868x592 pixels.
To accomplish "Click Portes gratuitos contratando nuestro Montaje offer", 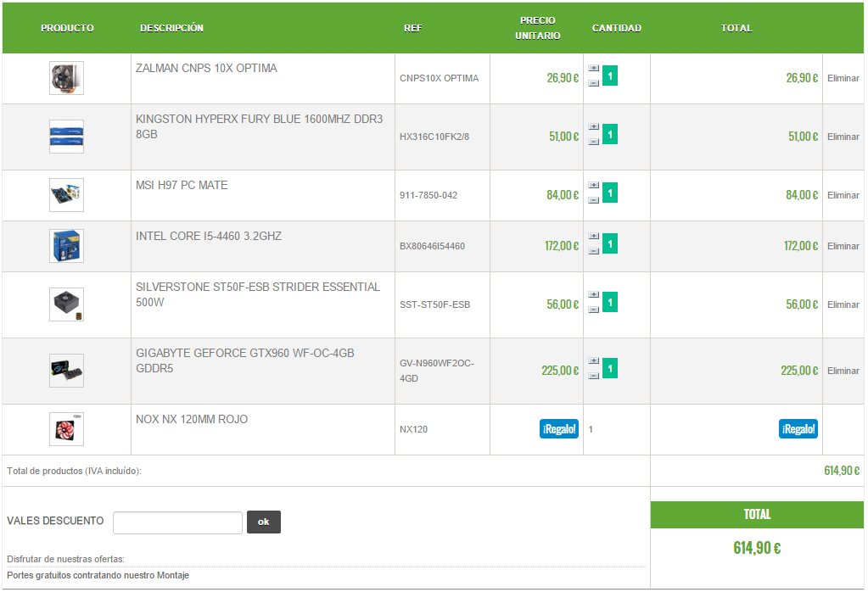I will click(x=98, y=575).
